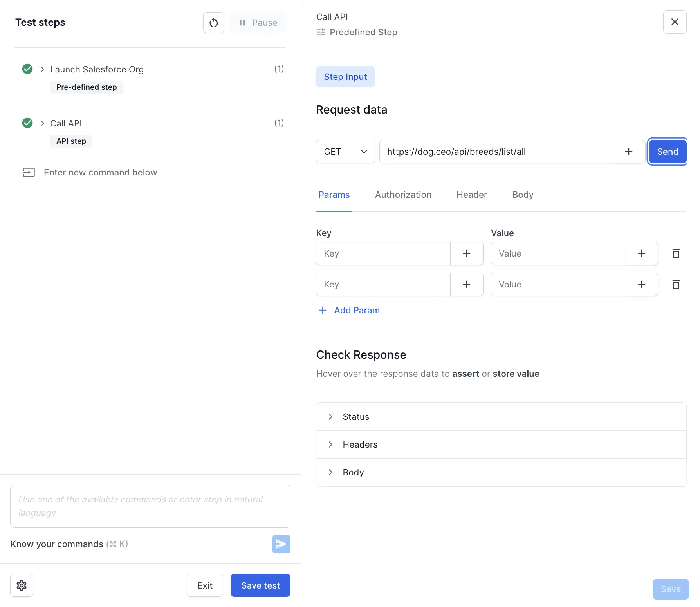The width and height of the screenshot is (700, 607).
Task: Send the command with the paper plane icon
Action: tap(281, 544)
